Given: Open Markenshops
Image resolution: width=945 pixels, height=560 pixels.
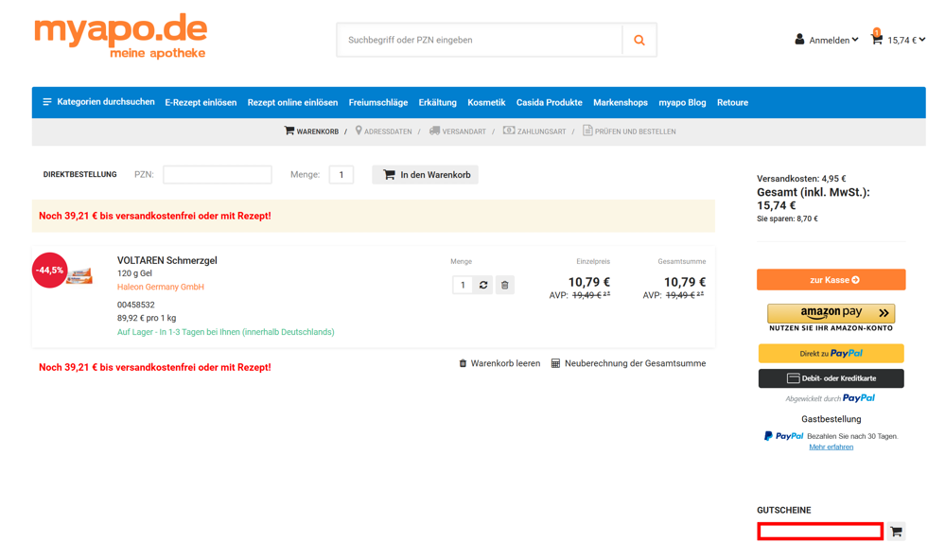Looking at the screenshot, I should (621, 102).
